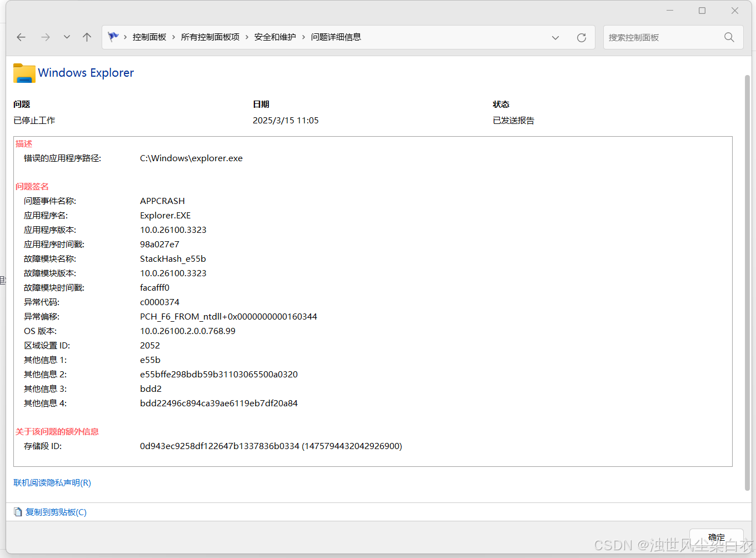
Task: Click 复制到剪贴板(C) link
Action: click(x=56, y=512)
